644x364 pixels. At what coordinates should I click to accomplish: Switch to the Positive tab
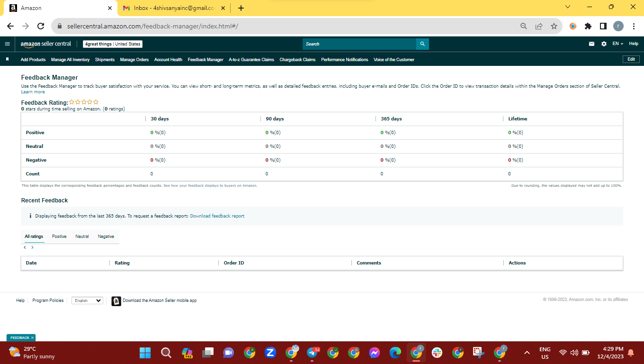(x=59, y=237)
